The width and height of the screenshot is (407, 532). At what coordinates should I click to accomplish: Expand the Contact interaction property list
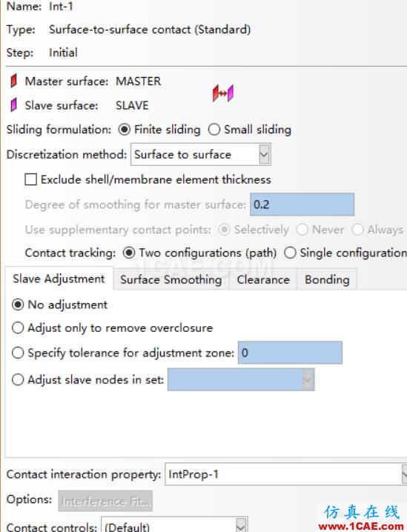click(x=286, y=474)
